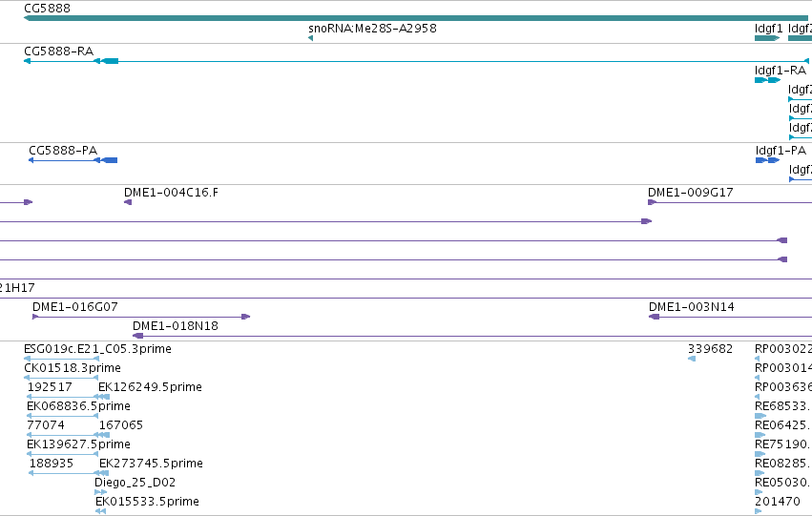Select the Idgf1-PA protein label
The width and height of the screenshot is (812, 516).
pos(781,151)
